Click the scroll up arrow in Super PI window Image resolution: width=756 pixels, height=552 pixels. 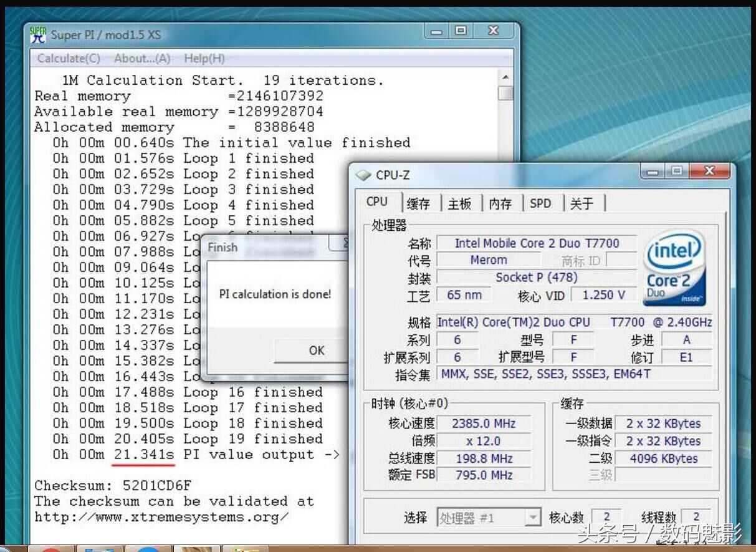coord(506,77)
